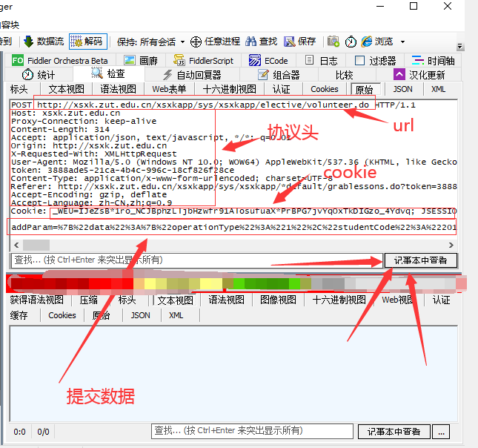Select request 文本视图 tab in upper panel
The width and height of the screenshot is (478, 448).
[x=66, y=89]
